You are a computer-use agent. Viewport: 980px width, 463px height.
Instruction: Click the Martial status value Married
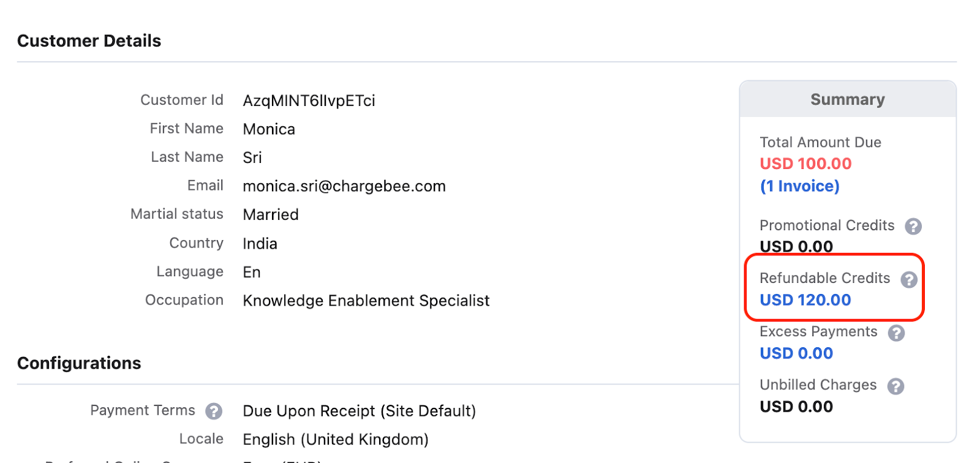click(271, 215)
